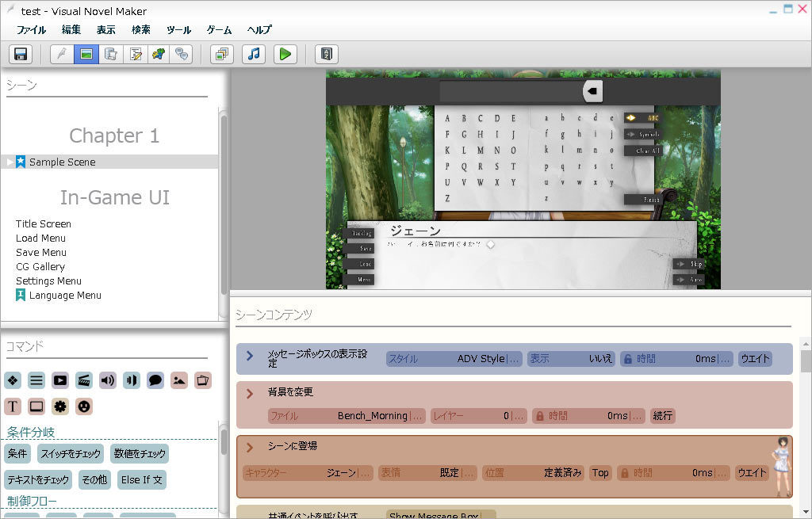Click the floppy disk save icon
Viewport: 812px width, 519px height.
click(21, 54)
